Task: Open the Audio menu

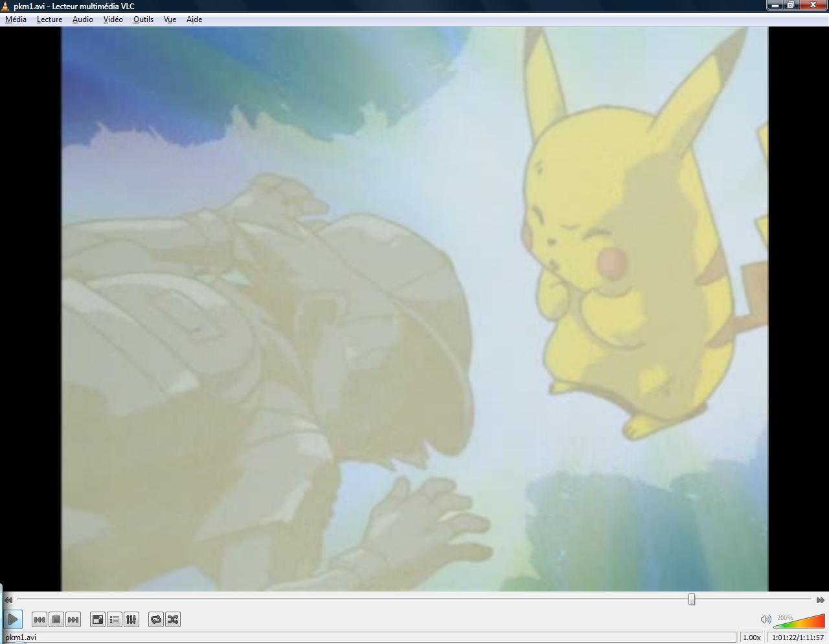Action: 82,19
